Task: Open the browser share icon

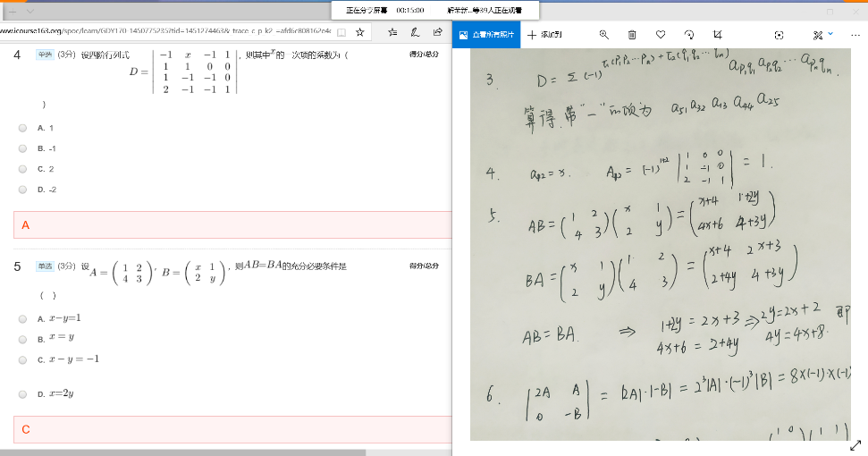Action: tap(437, 31)
